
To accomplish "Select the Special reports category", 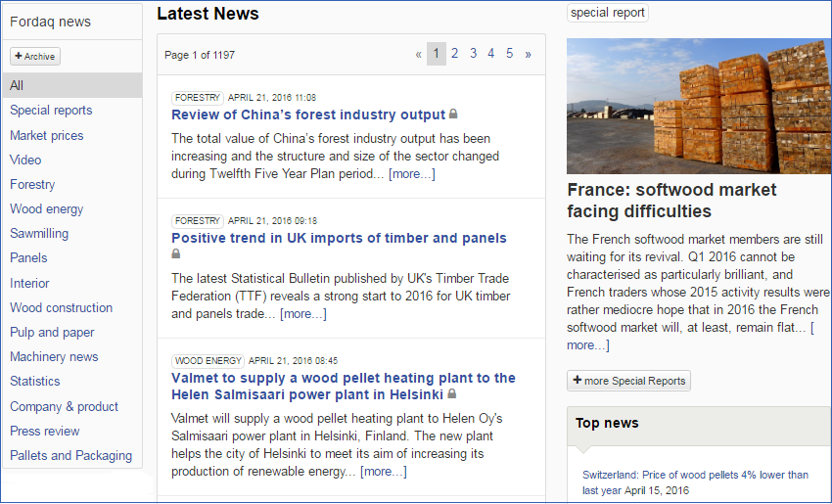I will click(x=51, y=111).
